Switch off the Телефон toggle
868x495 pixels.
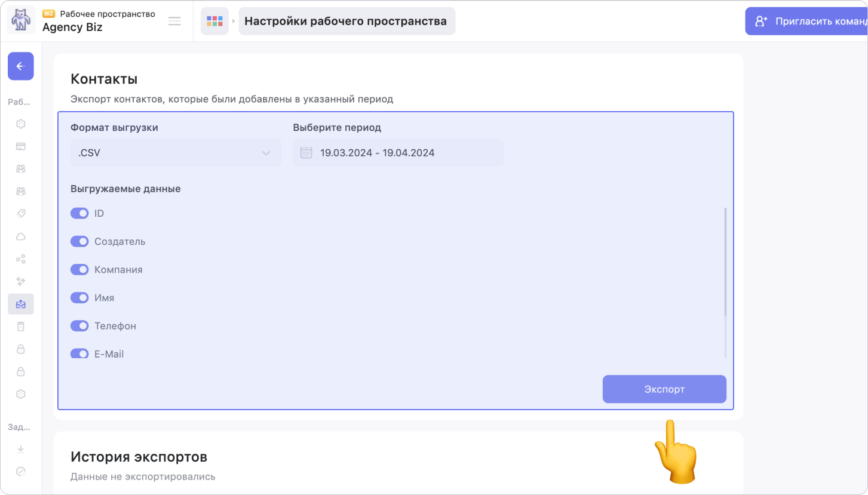click(79, 326)
